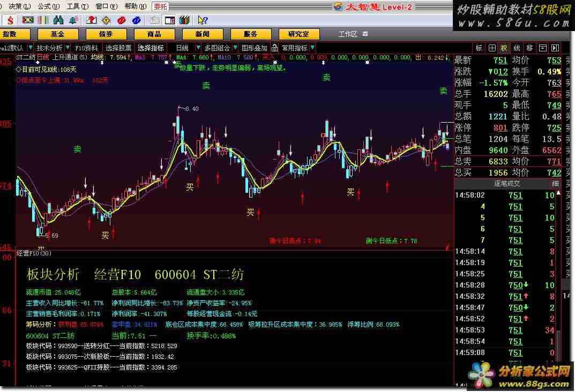Toggle the 线 drawing button
The height and width of the screenshot is (392, 575).
click(517, 48)
